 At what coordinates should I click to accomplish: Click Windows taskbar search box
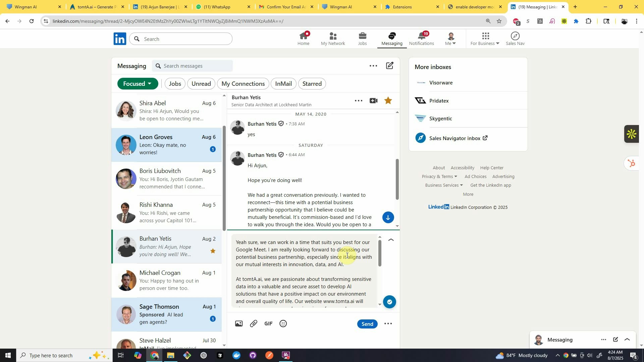tap(64, 356)
